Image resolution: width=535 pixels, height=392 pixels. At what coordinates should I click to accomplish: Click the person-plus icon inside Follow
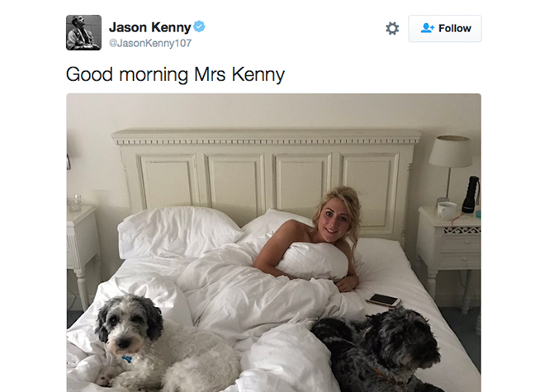click(427, 28)
